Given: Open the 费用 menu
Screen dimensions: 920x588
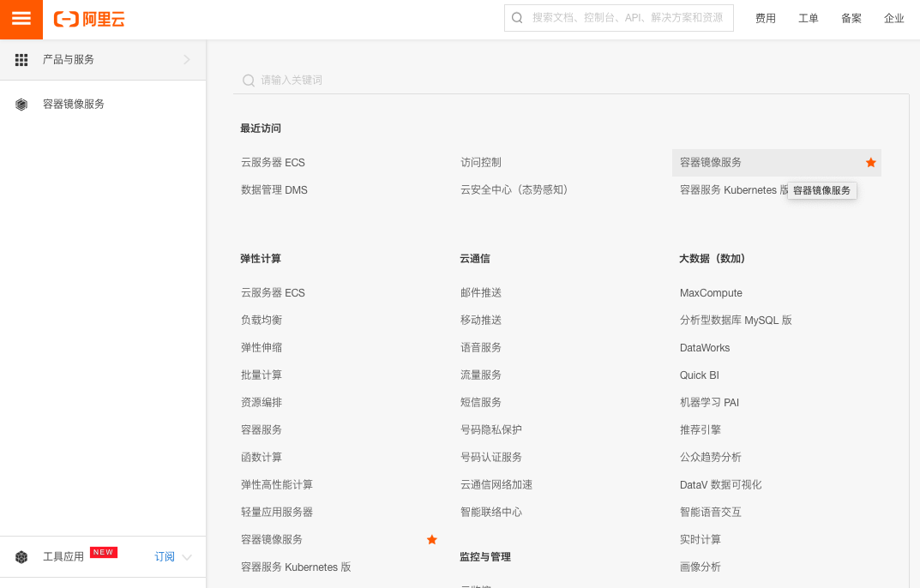Looking at the screenshot, I should tap(765, 17).
